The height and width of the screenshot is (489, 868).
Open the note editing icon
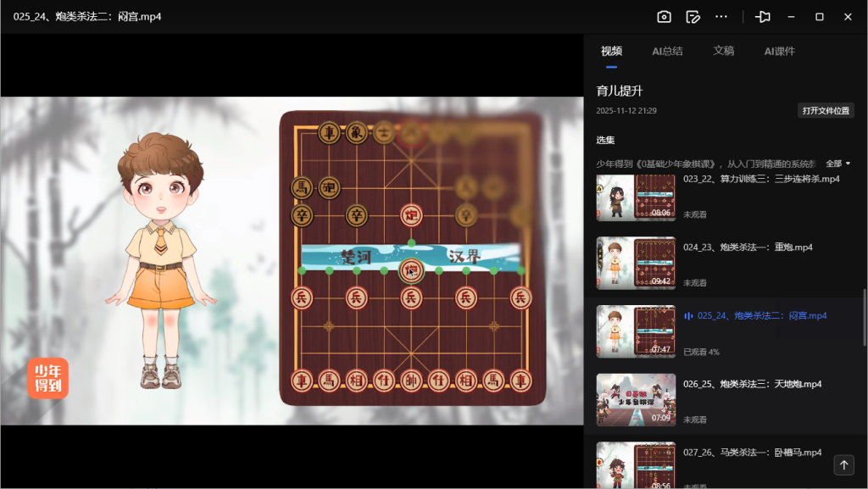coord(693,17)
